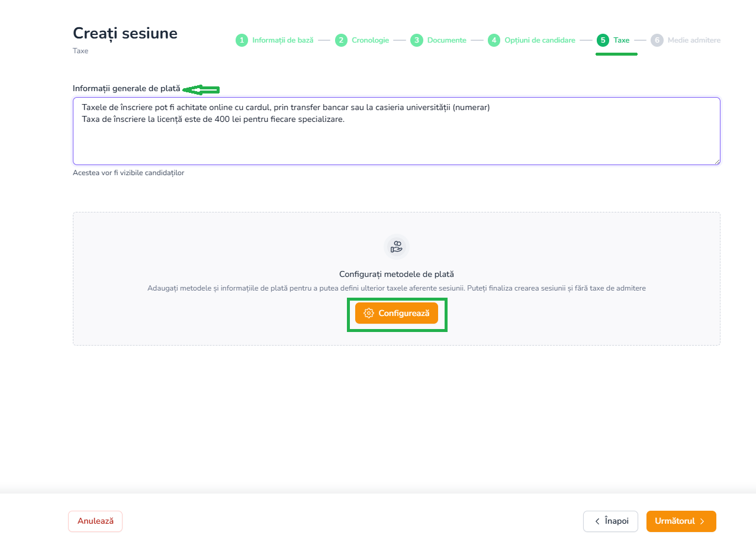
Task: Open Opțiuni de candidare step
Action: (x=540, y=40)
